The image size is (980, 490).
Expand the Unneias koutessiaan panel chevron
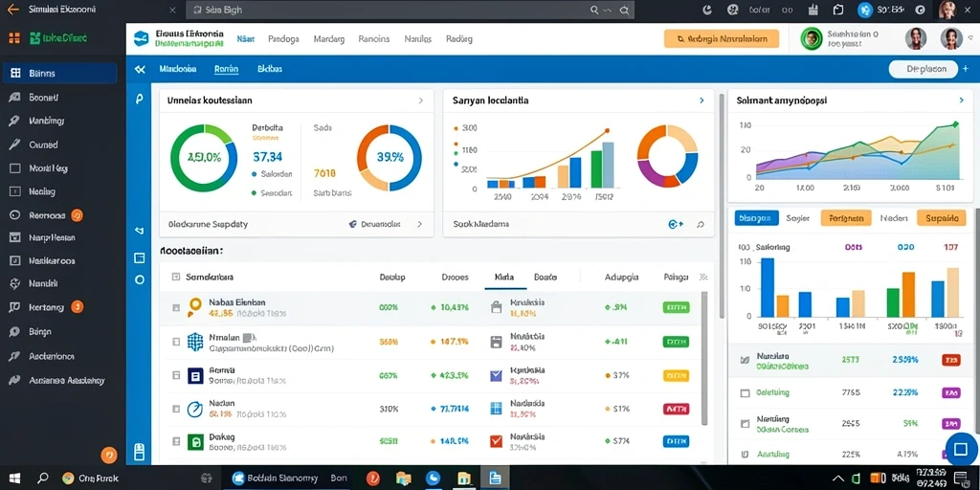421,100
